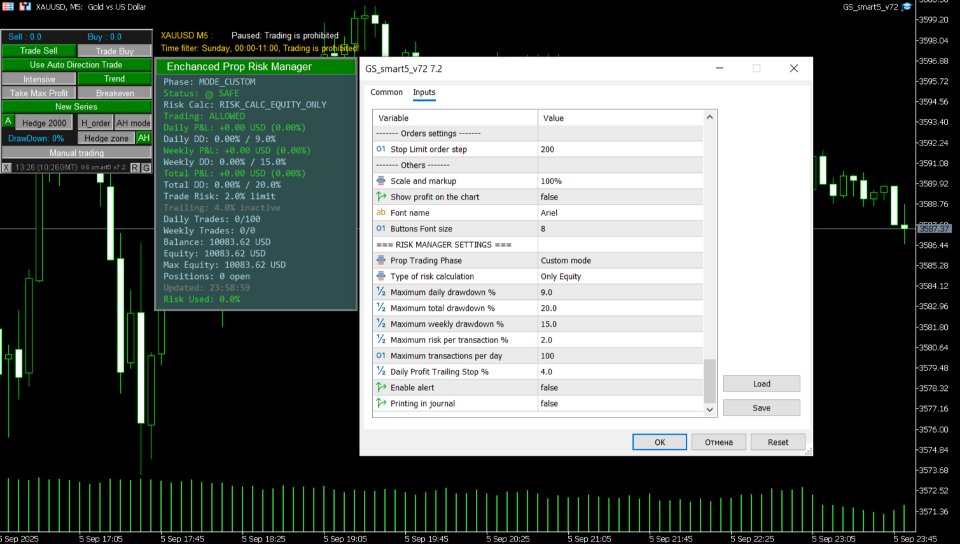The width and height of the screenshot is (960, 544).
Task: Click the R icon button in panel footer
Action: point(135,168)
